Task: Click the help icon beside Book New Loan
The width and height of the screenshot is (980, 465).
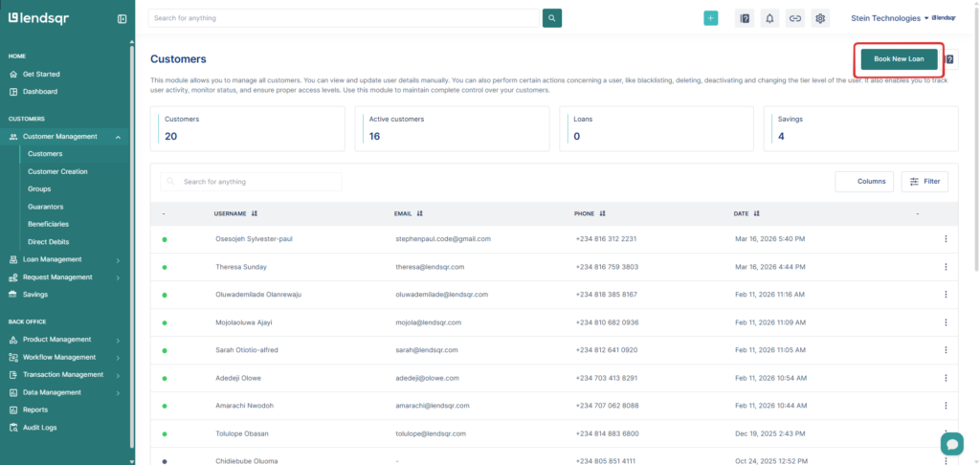Action: pos(949,59)
